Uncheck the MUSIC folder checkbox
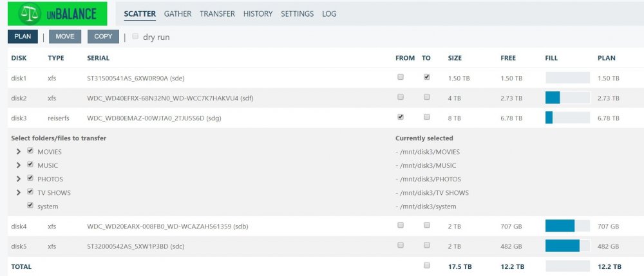This screenshot has height=276, width=644. pyautogui.click(x=30, y=165)
